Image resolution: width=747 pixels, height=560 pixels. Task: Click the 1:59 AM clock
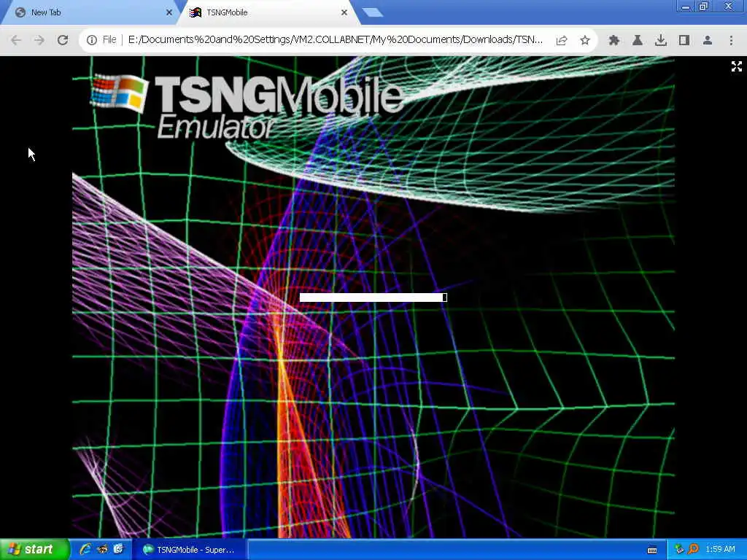[x=720, y=550]
